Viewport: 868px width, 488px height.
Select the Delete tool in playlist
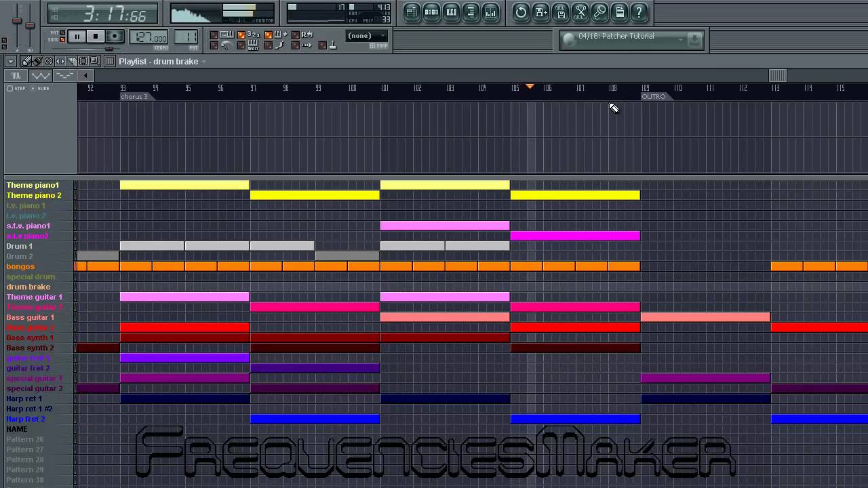[49, 61]
